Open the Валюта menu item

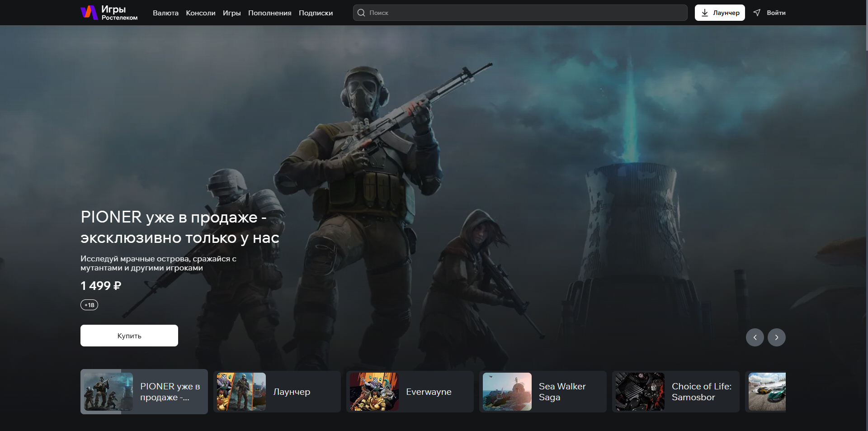point(165,13)
